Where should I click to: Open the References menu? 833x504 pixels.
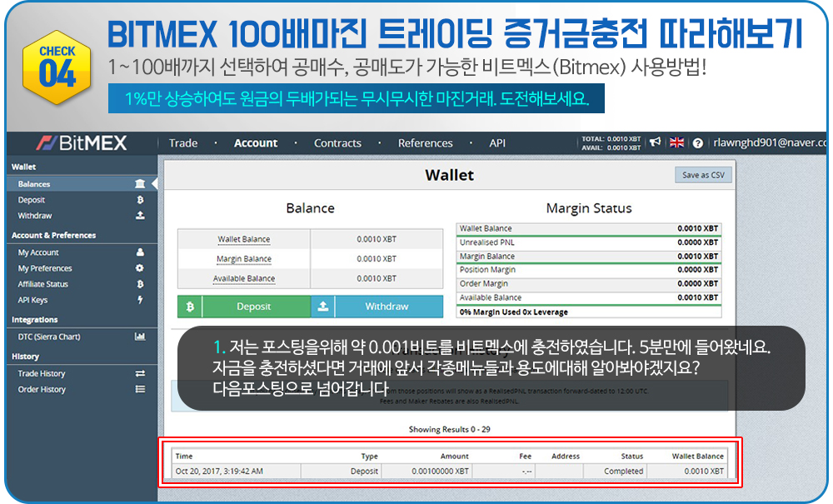[425, 142]
